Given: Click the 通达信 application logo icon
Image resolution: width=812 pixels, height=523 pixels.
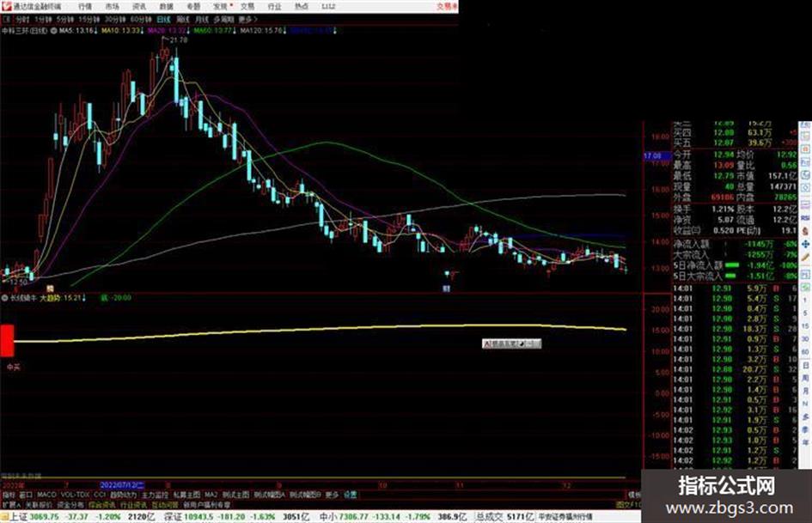Looking at the screenshot, I should [6, 6].
